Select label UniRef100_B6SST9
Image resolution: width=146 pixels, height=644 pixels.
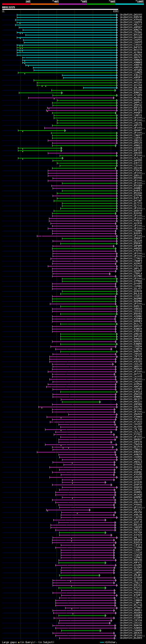point(131,50)
